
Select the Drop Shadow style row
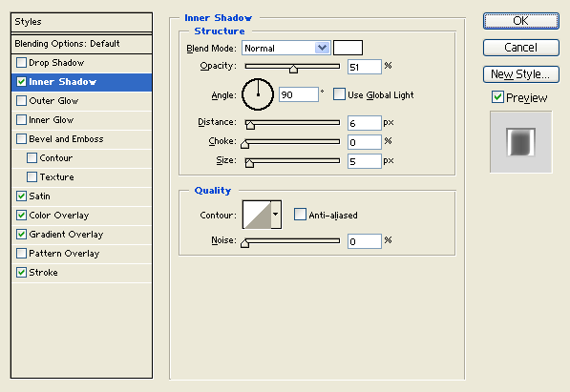(81, 63)
